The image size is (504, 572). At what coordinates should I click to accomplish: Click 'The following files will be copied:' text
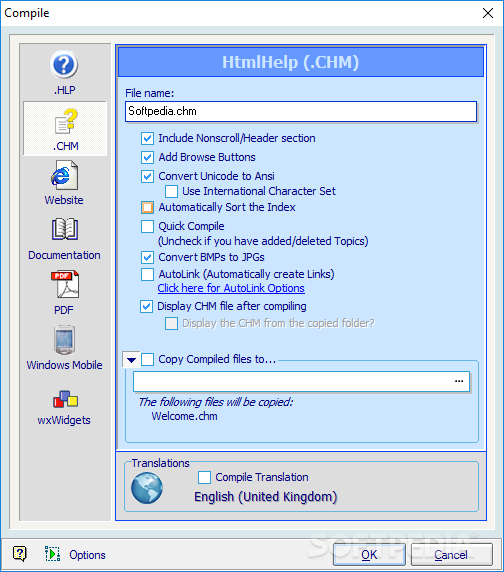pos(216,402)
